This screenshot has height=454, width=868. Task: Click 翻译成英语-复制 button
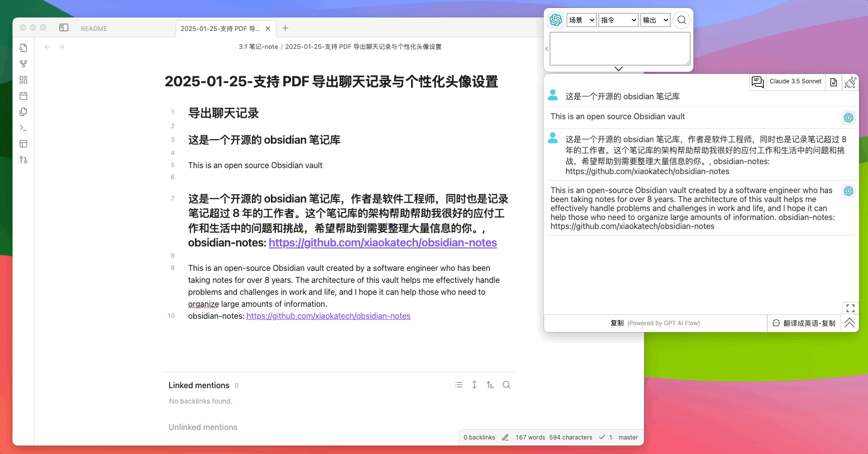(x=804, y=323)
